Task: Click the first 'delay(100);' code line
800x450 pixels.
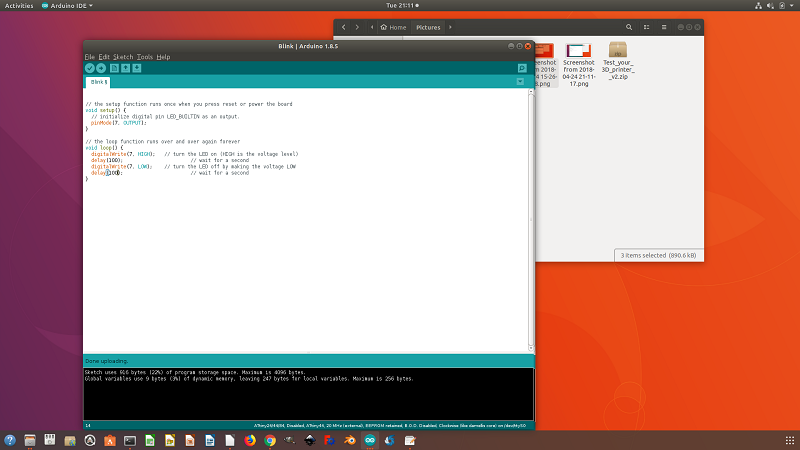Action: [107, 160]
